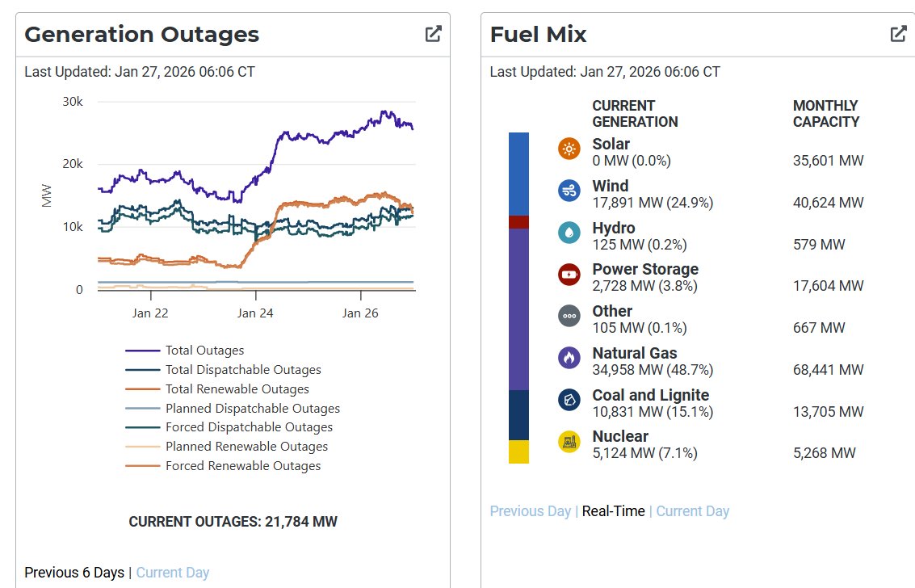Click the Other fuel category icon
Screen dimensions: 915x588
point(569,317)
